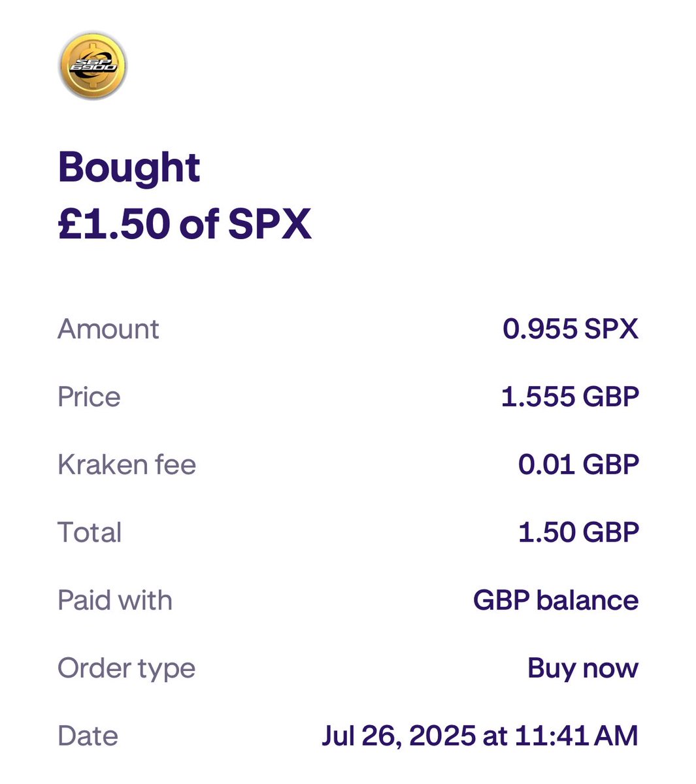Click the 'SPX' ticker in the title
Screen dimensions: 696x784
269,224
